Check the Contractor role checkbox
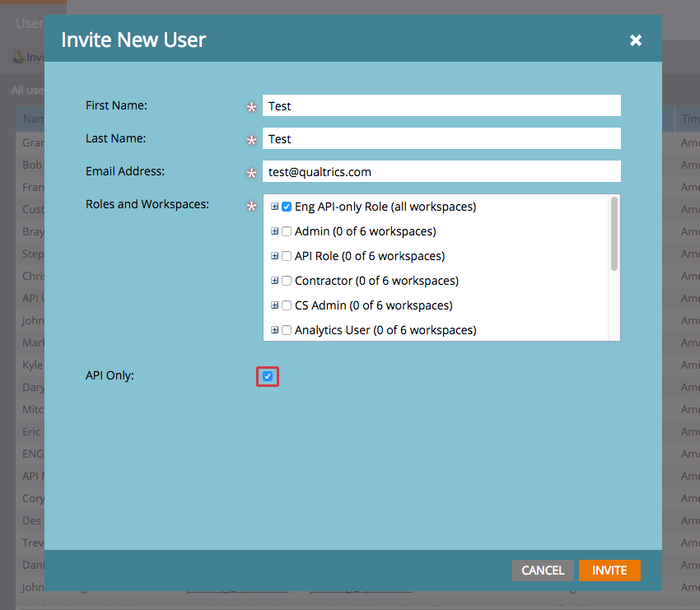Viewport: 700px width, 610px height. (287, 281)
